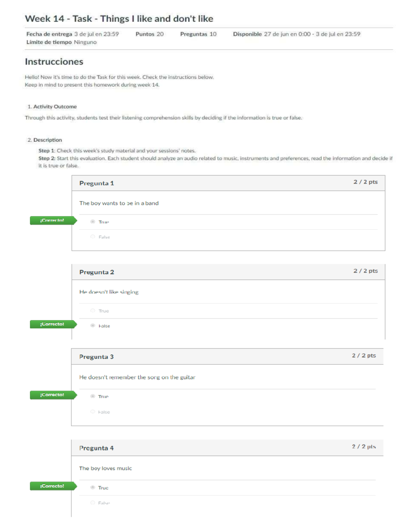Click the ¡Correcto! badge beside Pregunta 3
The image size is (411, 532).
52,395
